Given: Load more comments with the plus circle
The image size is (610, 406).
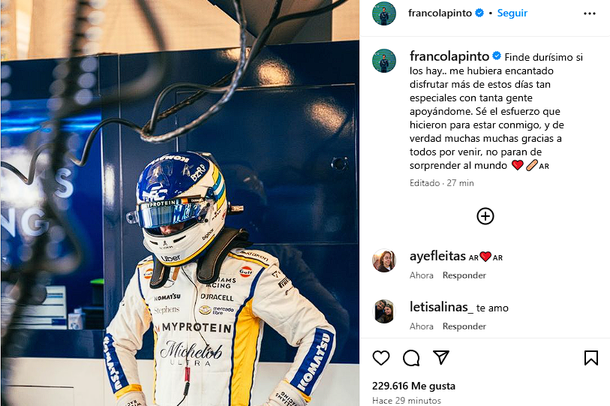Looking at the screenshot, I should 485,216.
